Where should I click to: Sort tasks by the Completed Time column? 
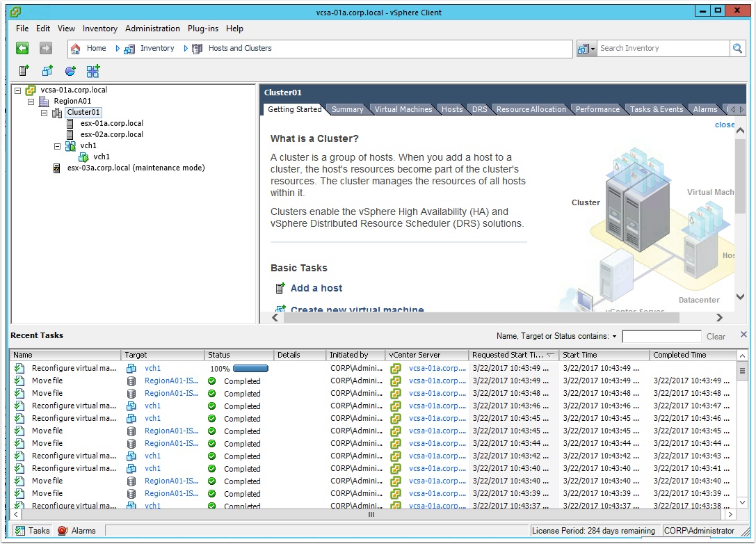coord(693,355)
